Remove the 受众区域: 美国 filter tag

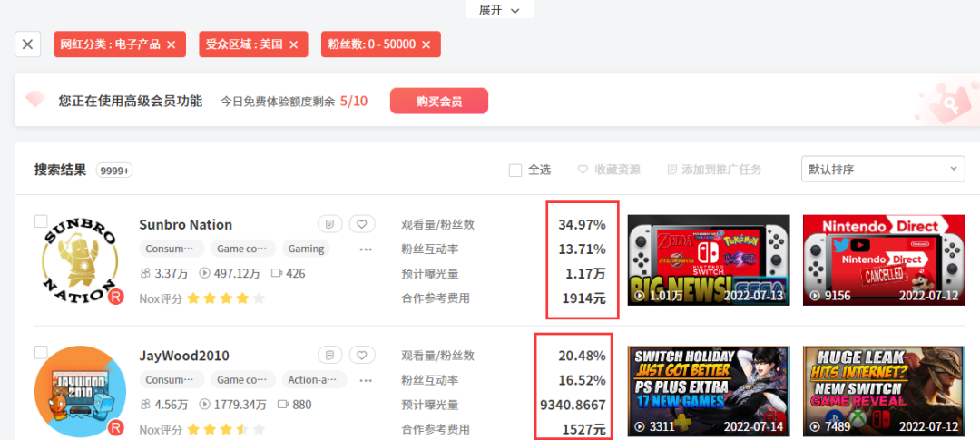[293, 45]
